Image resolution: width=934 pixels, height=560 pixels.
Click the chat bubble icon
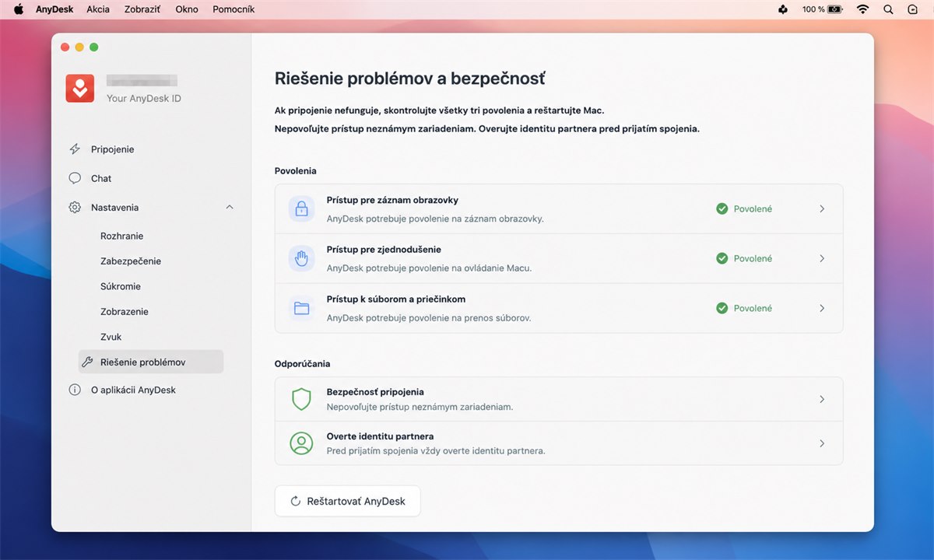tap(75, 178)
